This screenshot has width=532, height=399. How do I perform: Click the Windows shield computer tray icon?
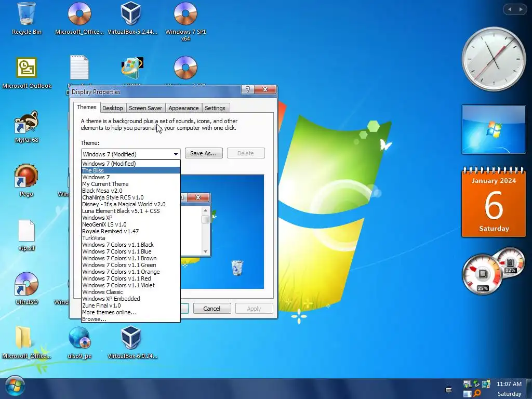pyautogui.click(x=467, y=384)
